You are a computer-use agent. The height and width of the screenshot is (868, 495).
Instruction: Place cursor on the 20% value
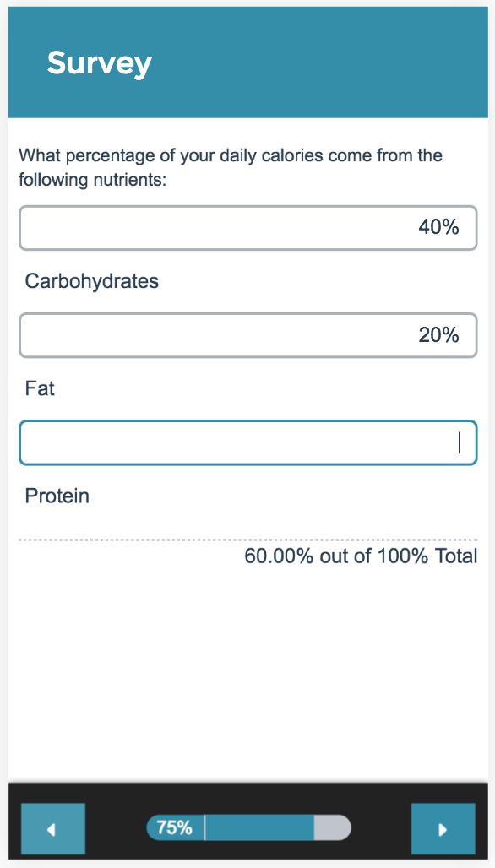(438, 335)
